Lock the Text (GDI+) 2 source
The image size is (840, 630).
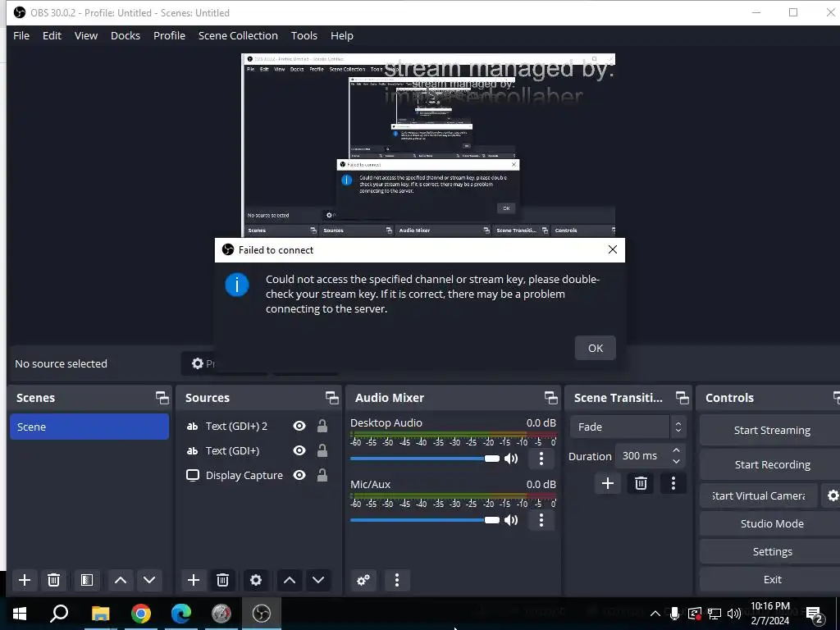tap(322, 426)
